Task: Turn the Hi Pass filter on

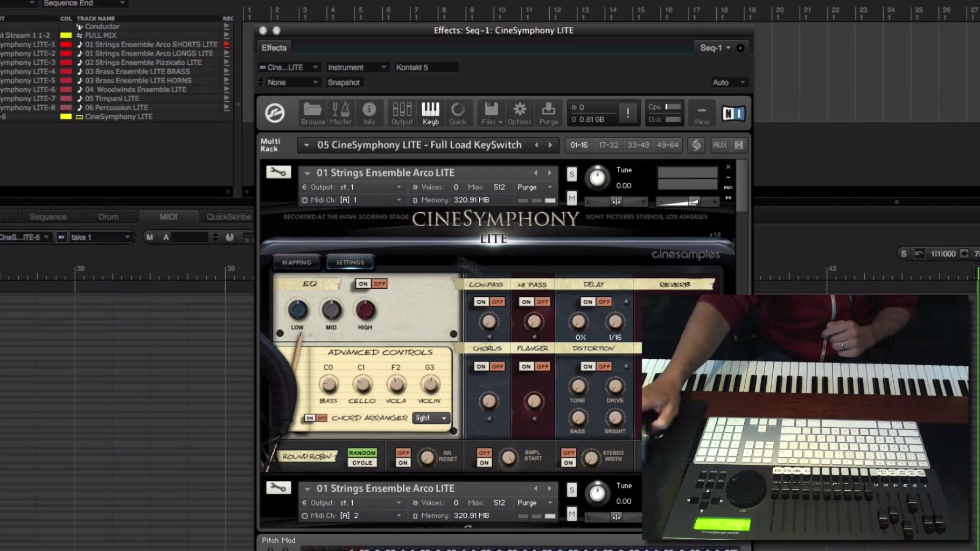Action: (526, 302)
